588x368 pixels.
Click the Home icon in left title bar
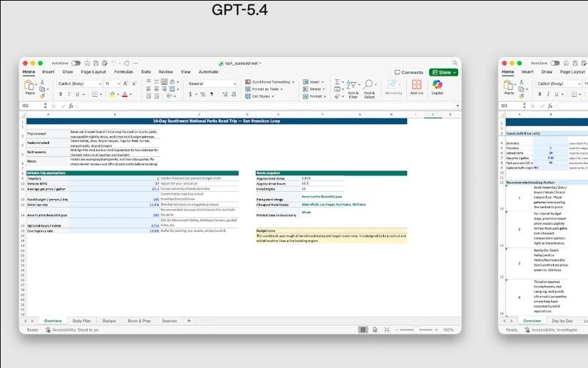point(87,63)
